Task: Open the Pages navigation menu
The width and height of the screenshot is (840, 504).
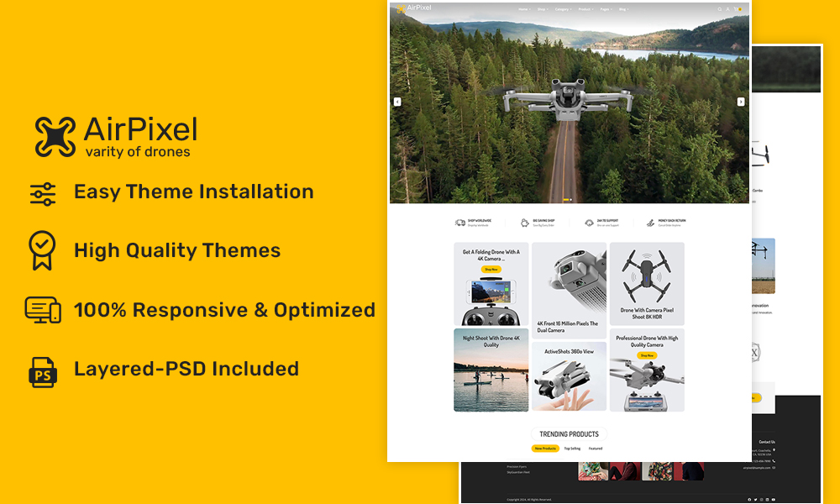Action: click(606, 9)
